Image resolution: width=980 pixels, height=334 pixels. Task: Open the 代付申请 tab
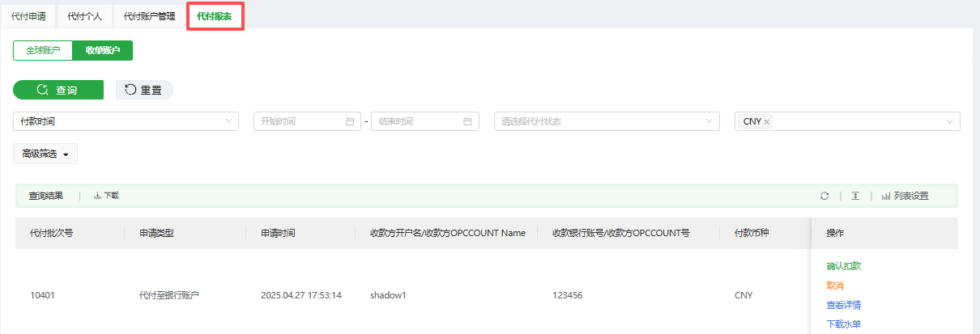[28, 16]
